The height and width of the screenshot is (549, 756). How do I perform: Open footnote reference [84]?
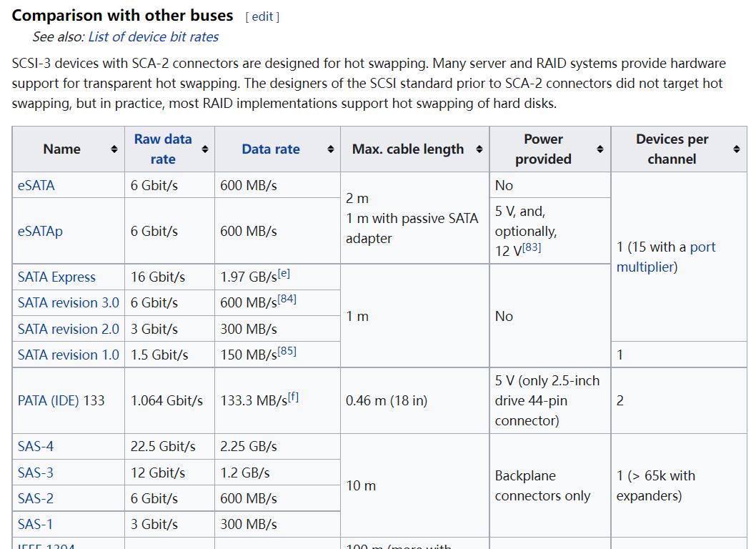click(x=287, y=299)
